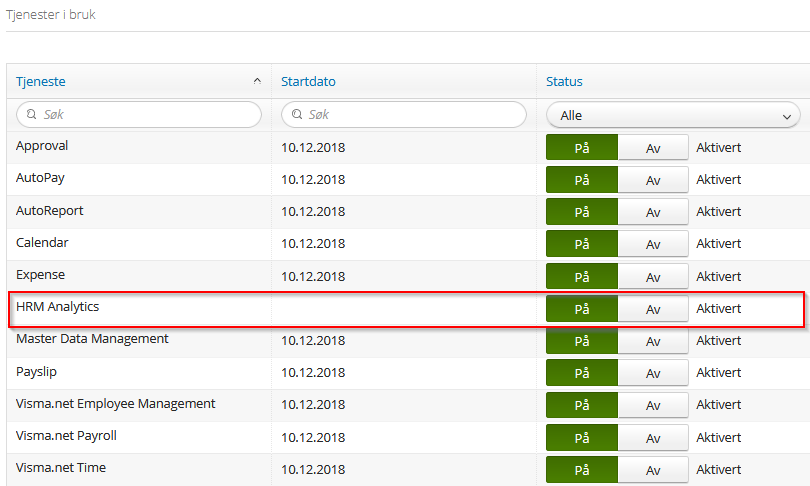Click Aktivert status in HRM Analytics row
The height and width of the screenshot is (486, 810).
pyautogui.click(x=719, y=309)
